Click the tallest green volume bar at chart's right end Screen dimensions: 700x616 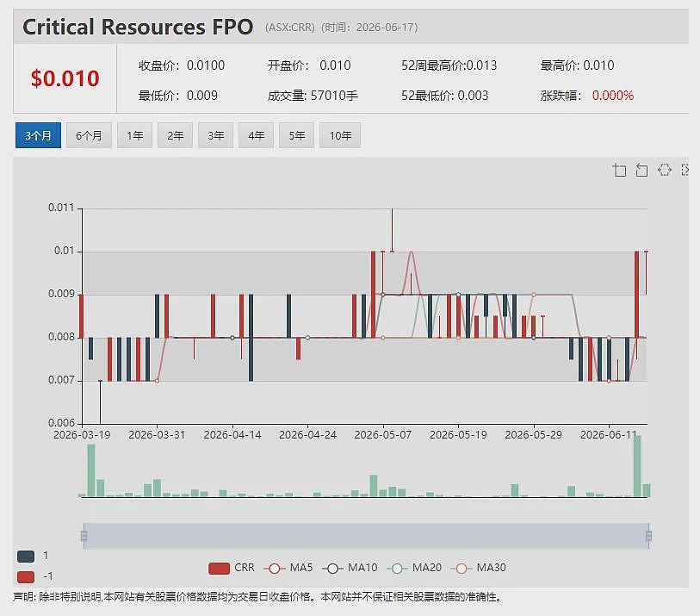(x=637, y=466)
